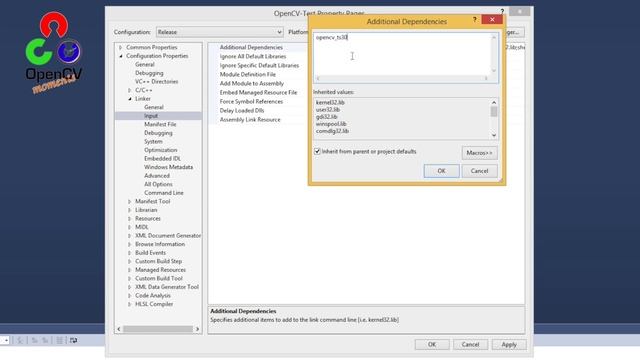Expand the MIDL node
The width and height of the screenshot is (640, 360).
point(130,227)
